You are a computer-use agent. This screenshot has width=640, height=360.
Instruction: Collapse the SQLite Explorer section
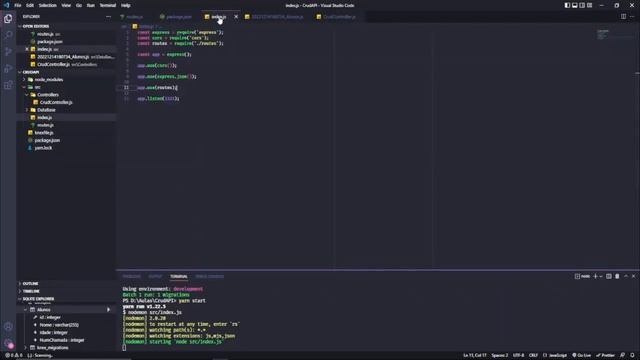(x=38, y=299)
